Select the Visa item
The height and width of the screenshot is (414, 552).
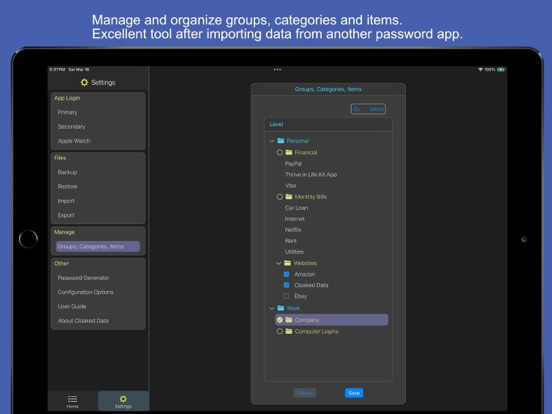coord(290,186)
